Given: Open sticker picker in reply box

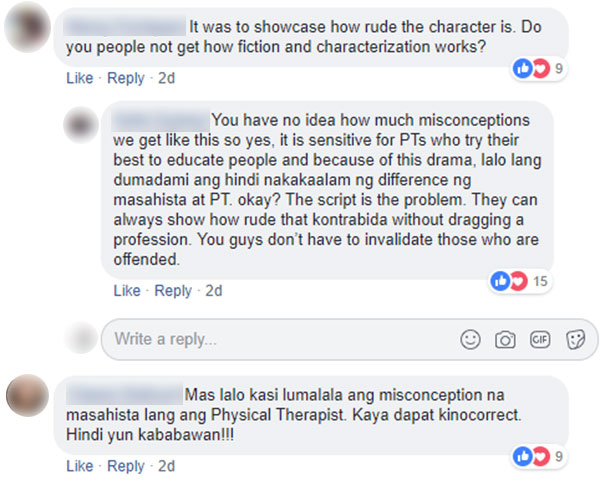Looking at the screenshot, I should click(x=575, y=339).
